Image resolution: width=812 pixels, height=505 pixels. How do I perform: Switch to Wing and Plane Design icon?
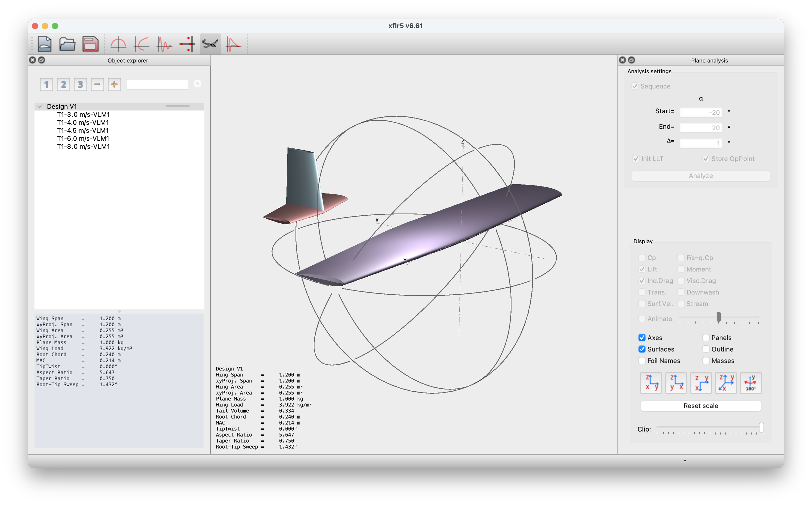(210, 44)
